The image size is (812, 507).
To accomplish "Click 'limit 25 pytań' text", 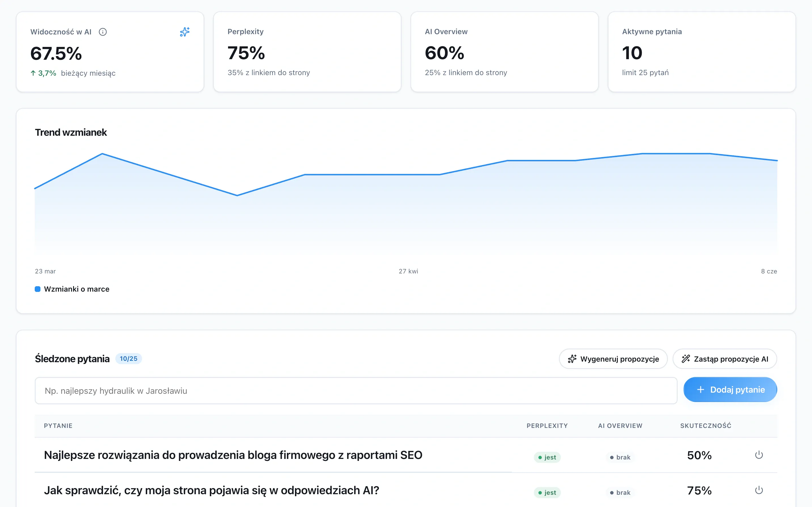I will coord(645,73).
